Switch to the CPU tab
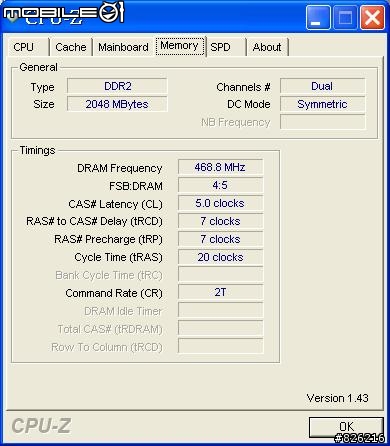The image size is (390, 446). (29, 47)
